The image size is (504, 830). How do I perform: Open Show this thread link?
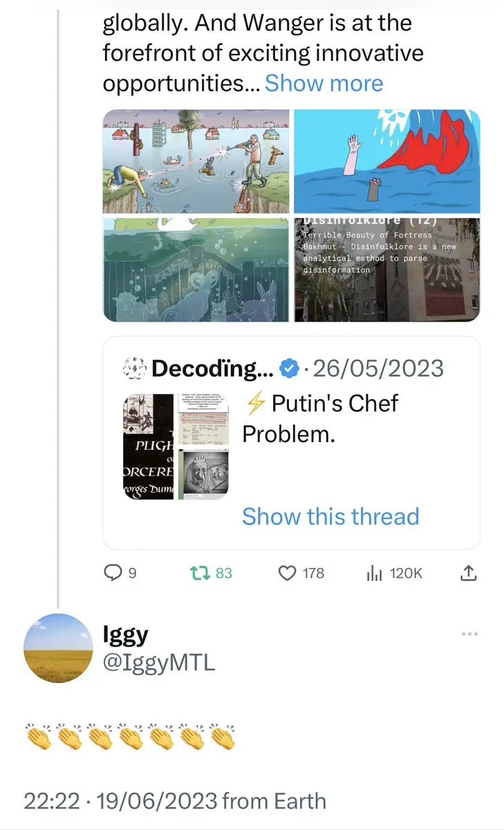[330, 516]
